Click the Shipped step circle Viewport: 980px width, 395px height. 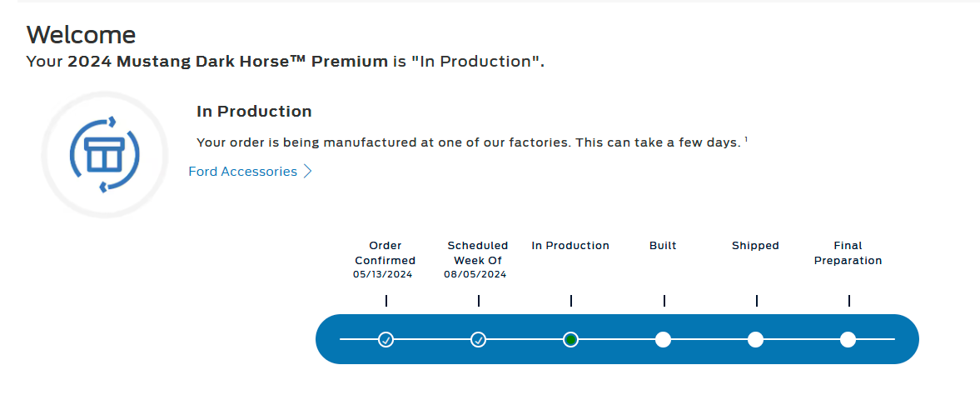pos(756,340)
